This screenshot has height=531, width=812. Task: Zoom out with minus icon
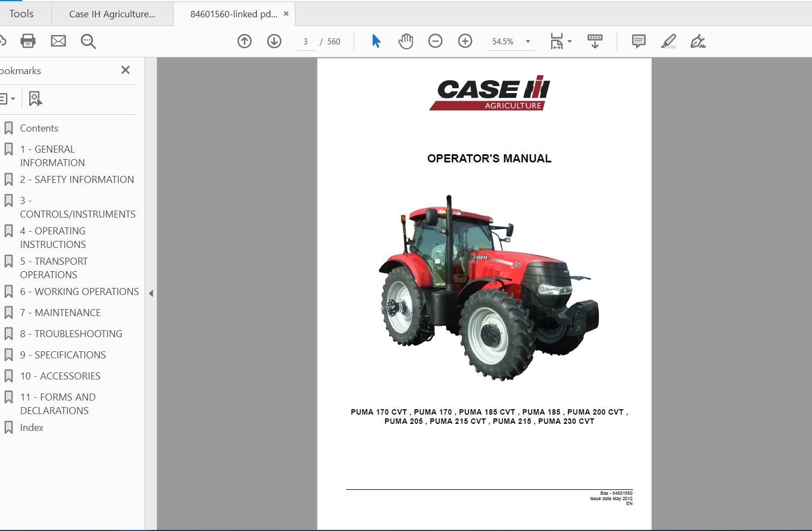(435, 41)
